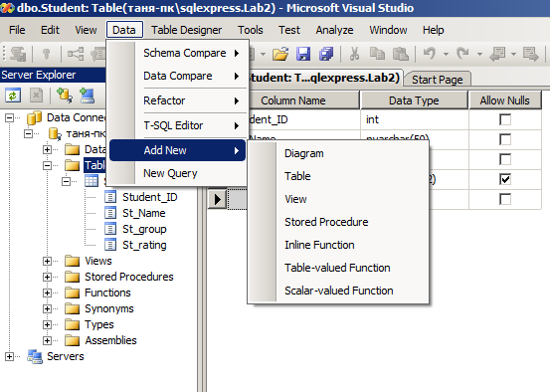Viewport: 550px width, 392px height.
Task: Click the Paste toolbar icon
Action: coord(400,54)
